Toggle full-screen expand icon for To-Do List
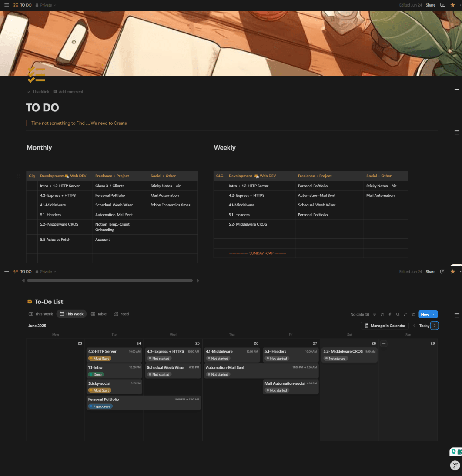 point(405,314)
